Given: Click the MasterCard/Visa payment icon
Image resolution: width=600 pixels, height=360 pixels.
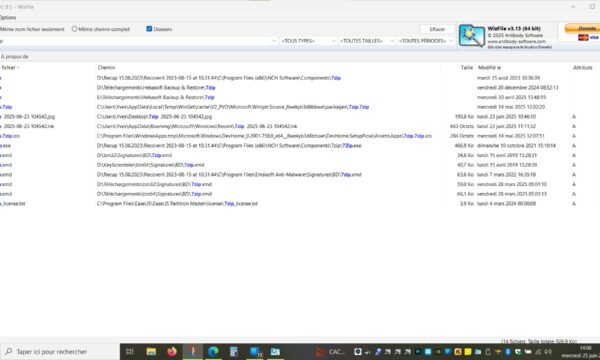Looking at the screenshot, I should [588, 37].
